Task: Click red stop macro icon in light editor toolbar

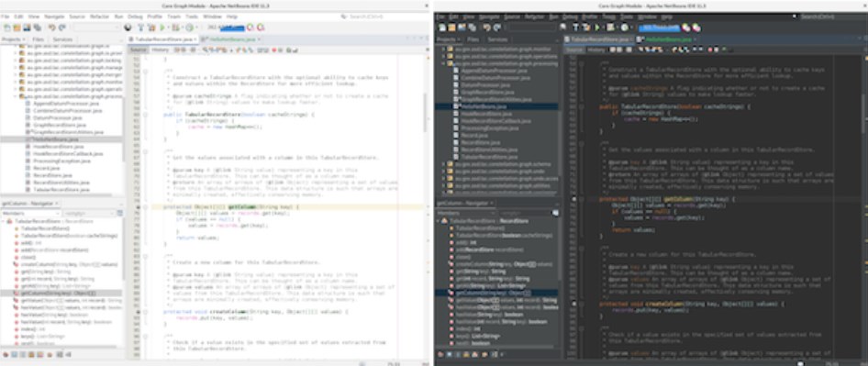Action: coord(274,50)
